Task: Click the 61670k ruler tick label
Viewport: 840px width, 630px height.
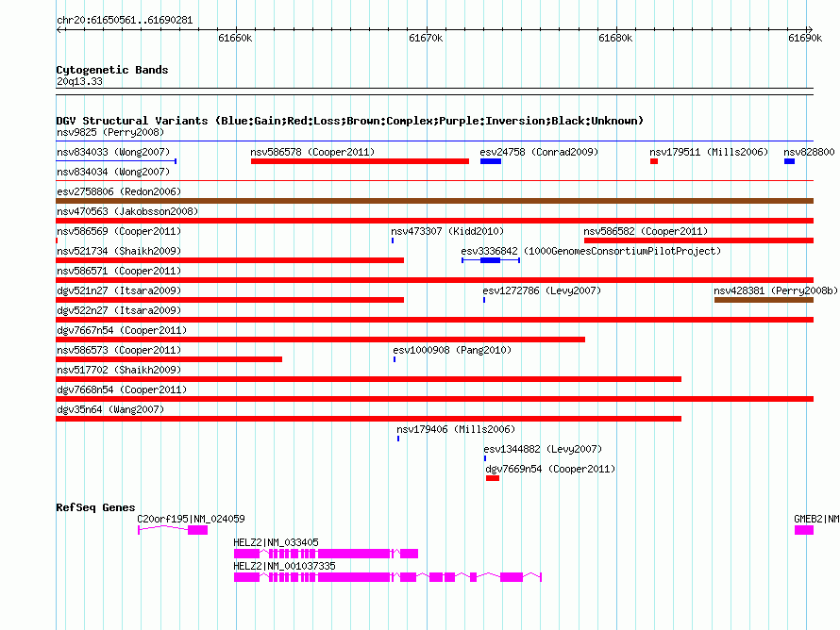Action: pyautogui.click(x=426, y=38)
